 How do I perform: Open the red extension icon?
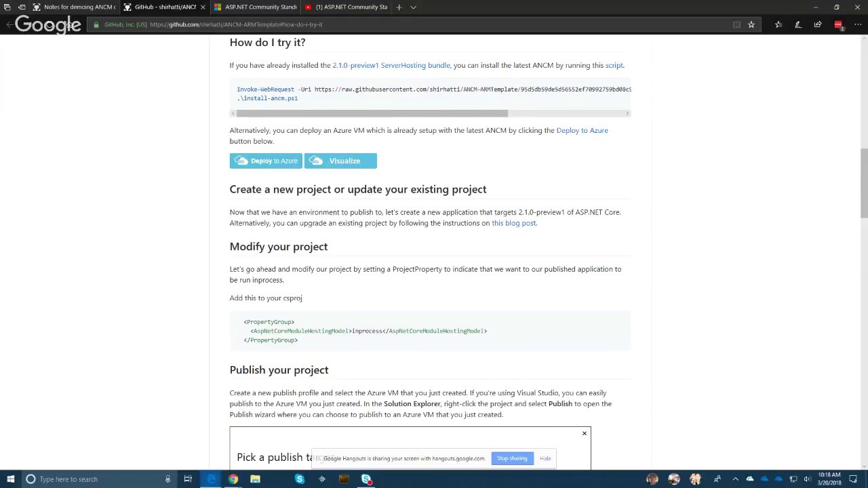[838, 24]
